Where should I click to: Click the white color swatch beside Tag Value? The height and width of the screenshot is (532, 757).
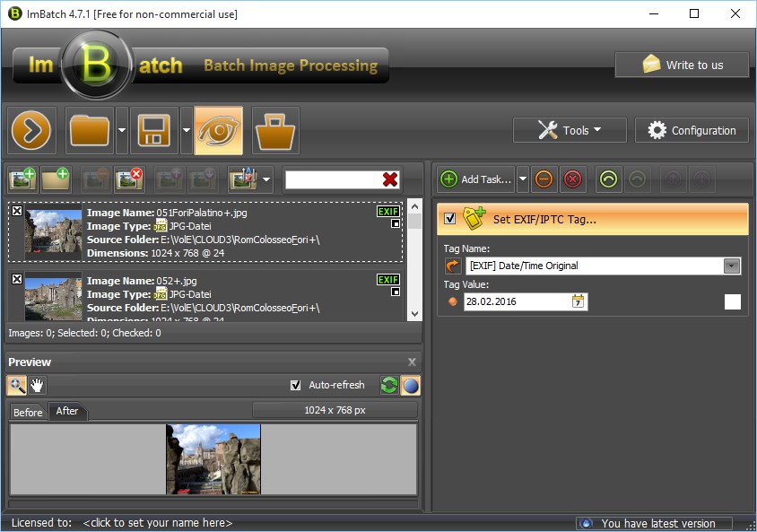733,301
